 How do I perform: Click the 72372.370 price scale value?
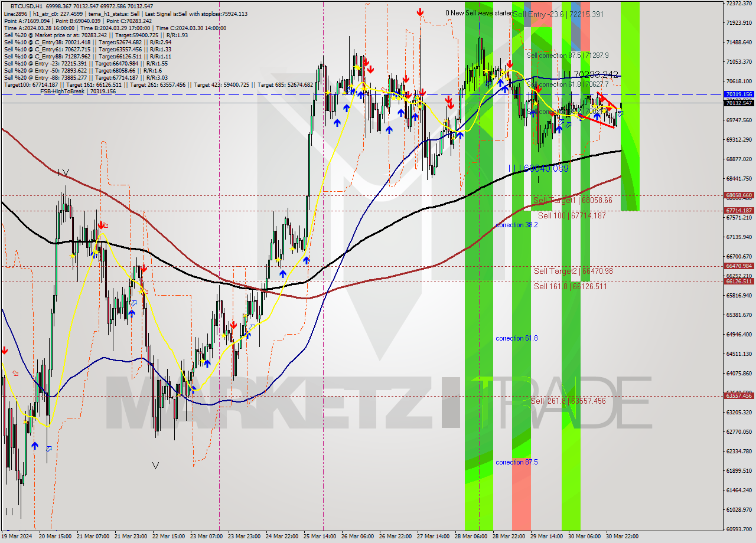(x=739, y=4)
